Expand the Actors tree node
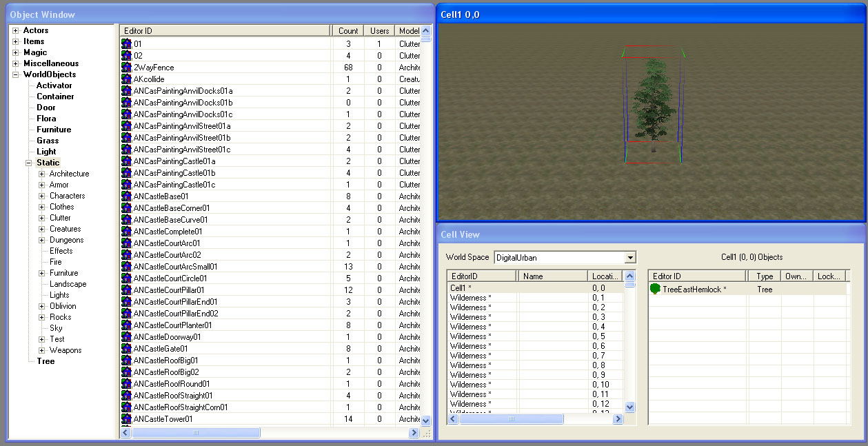This screenshot has width=868, height=446. [x=16, y=30]
